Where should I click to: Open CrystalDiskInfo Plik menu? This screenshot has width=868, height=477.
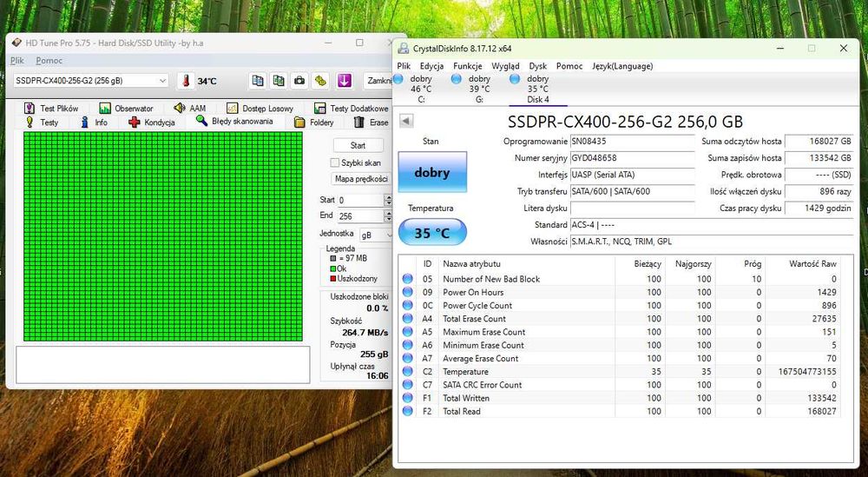pos(404,66)
